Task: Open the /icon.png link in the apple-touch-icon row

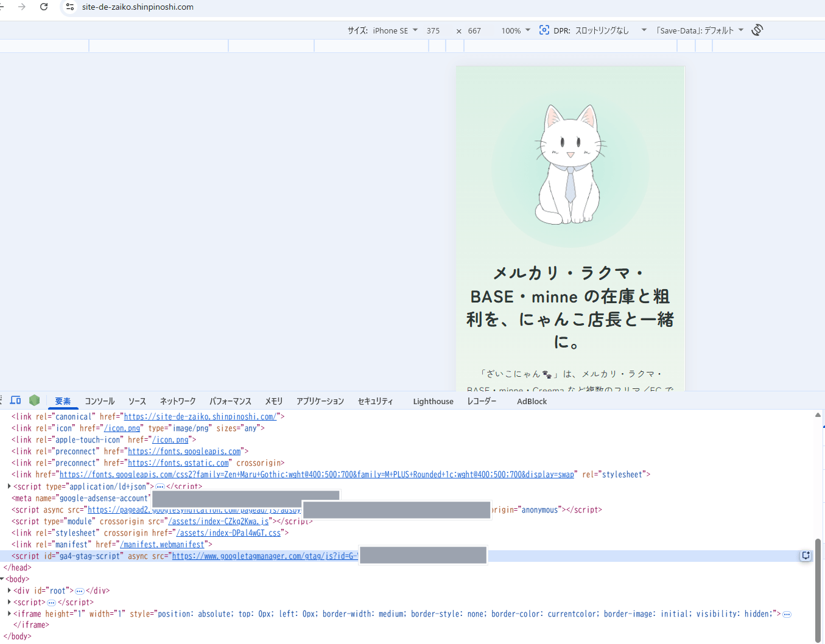Action: tap(170, 439)
